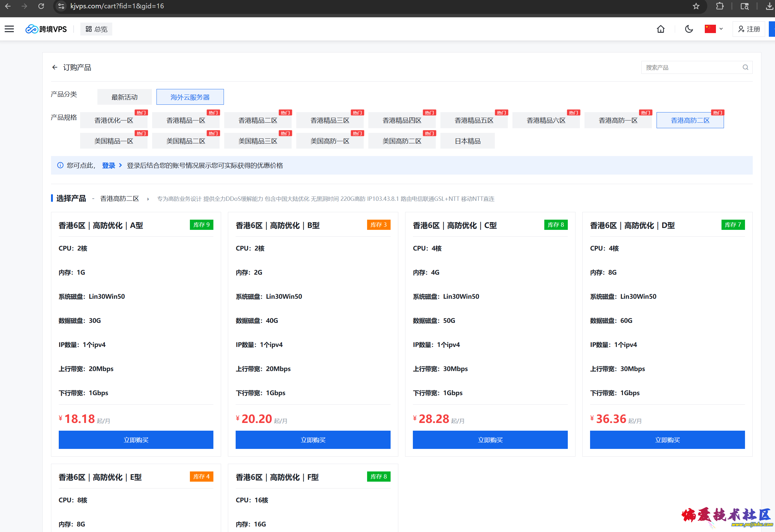775x532 pixels.
Task: Open browser extensions puzzle icon
Action: 719,6
